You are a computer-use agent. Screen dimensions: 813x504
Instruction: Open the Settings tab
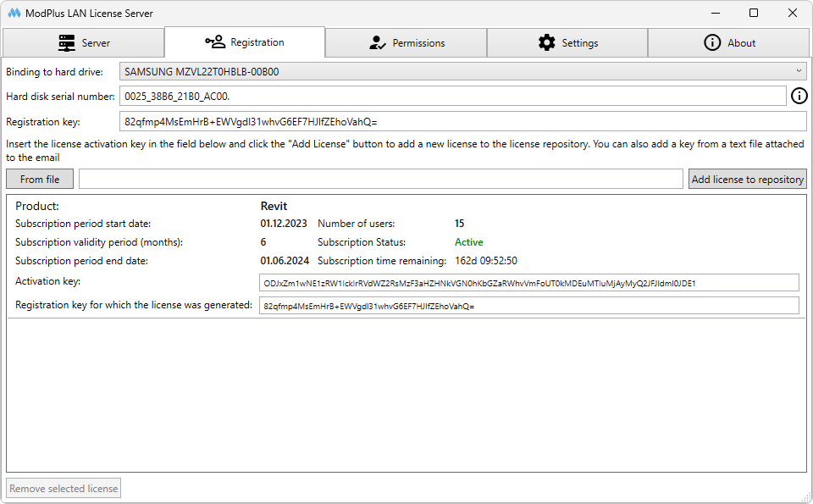point(567,42)
